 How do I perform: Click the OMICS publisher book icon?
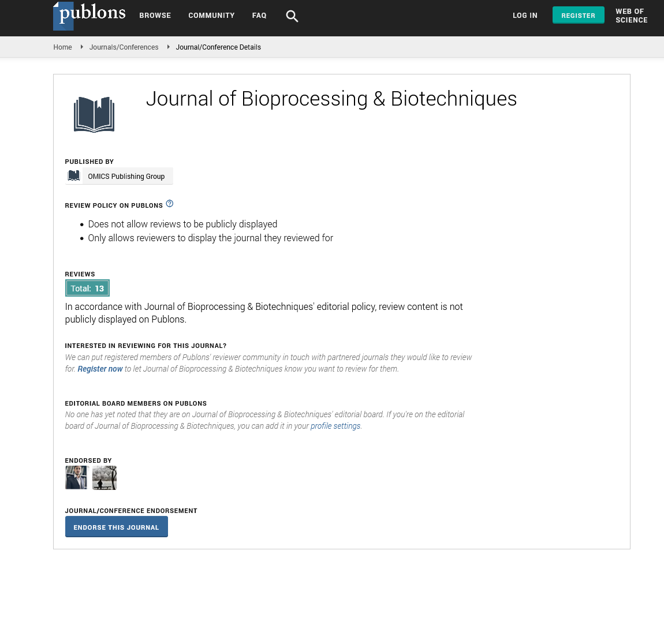click(x=74, y=176)
